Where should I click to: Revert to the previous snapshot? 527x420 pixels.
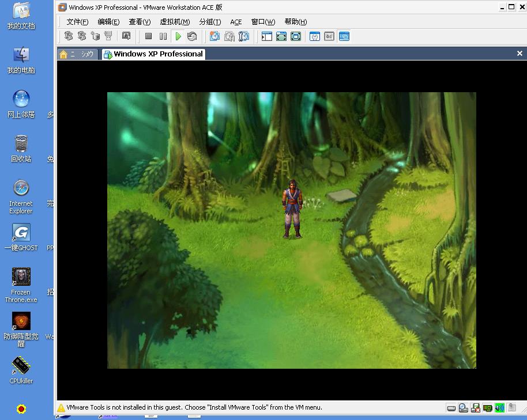point(229,36)
